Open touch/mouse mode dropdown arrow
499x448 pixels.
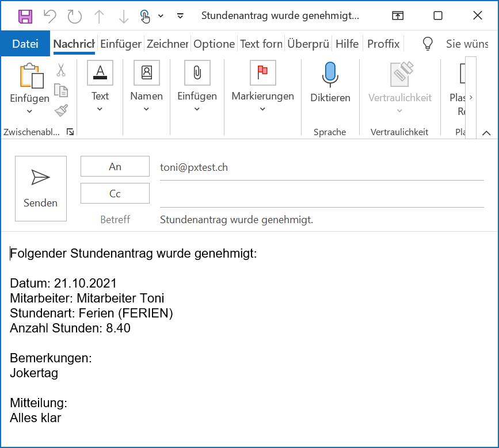(161, 16)
